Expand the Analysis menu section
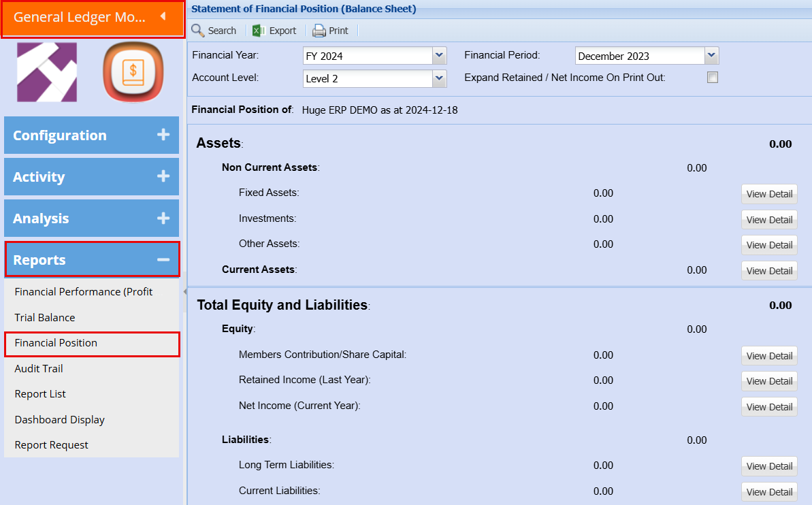 tap(163, 218)
